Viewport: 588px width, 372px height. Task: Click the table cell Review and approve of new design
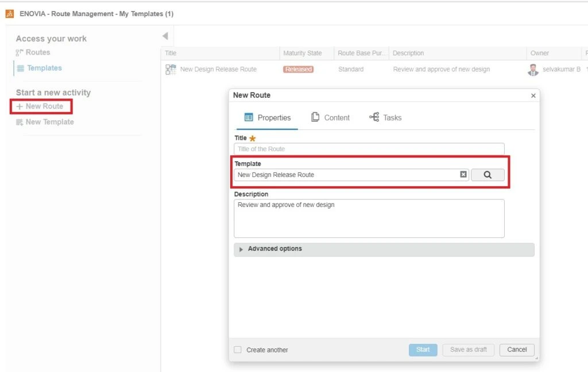tap(442, 69)
